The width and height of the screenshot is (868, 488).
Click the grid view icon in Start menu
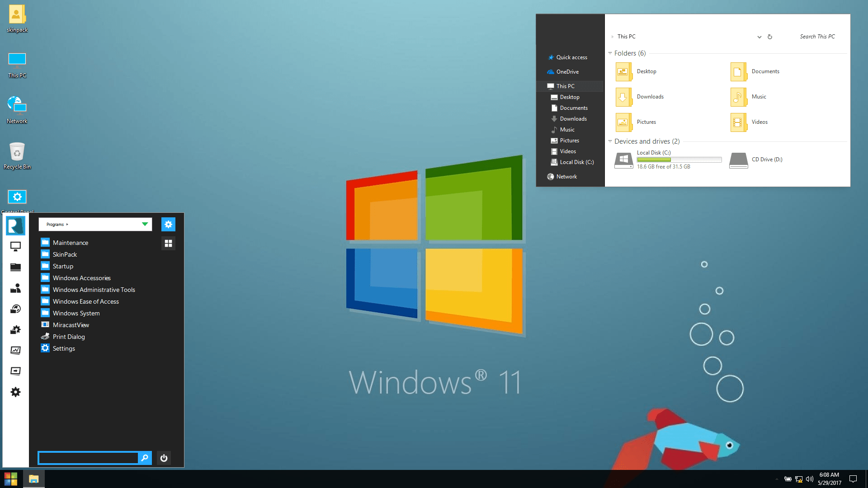click(x=169, y=243)
